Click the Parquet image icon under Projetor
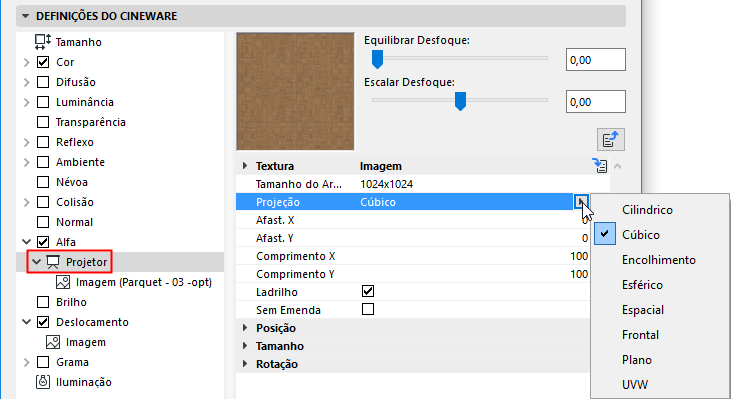The image size is (731, 399). point(63,282)
